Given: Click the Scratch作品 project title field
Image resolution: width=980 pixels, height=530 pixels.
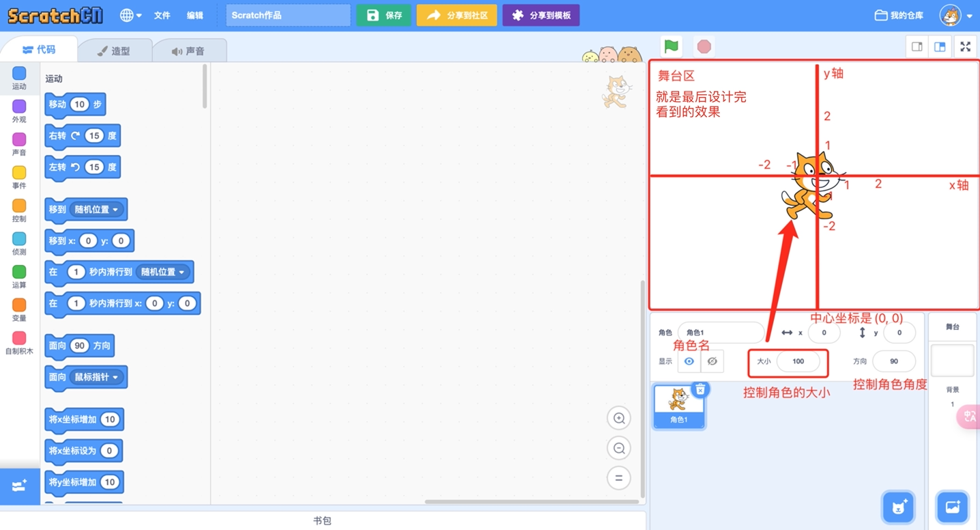Looking at the screenshot, I should 288,15.
